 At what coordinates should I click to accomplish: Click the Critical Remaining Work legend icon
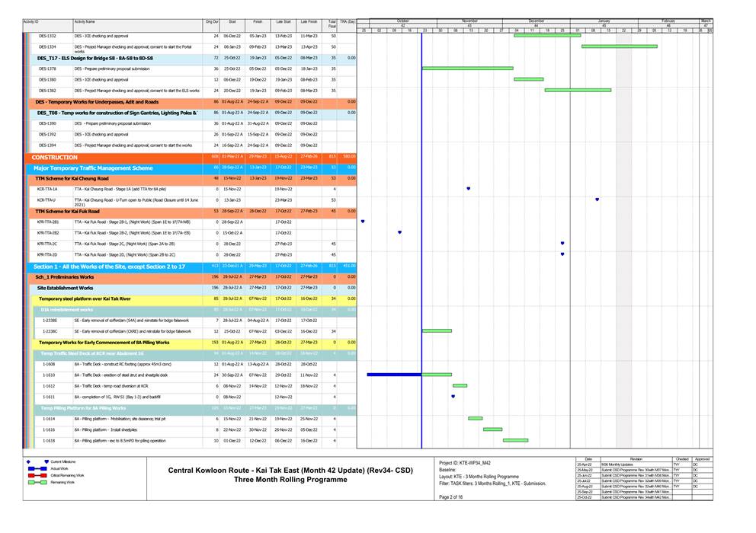tap(37, 475)
